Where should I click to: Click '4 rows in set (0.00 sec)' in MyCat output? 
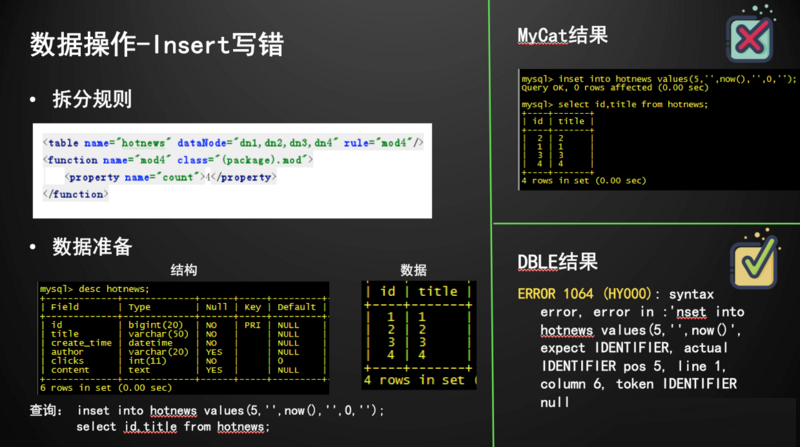click(x=584, y=181)
